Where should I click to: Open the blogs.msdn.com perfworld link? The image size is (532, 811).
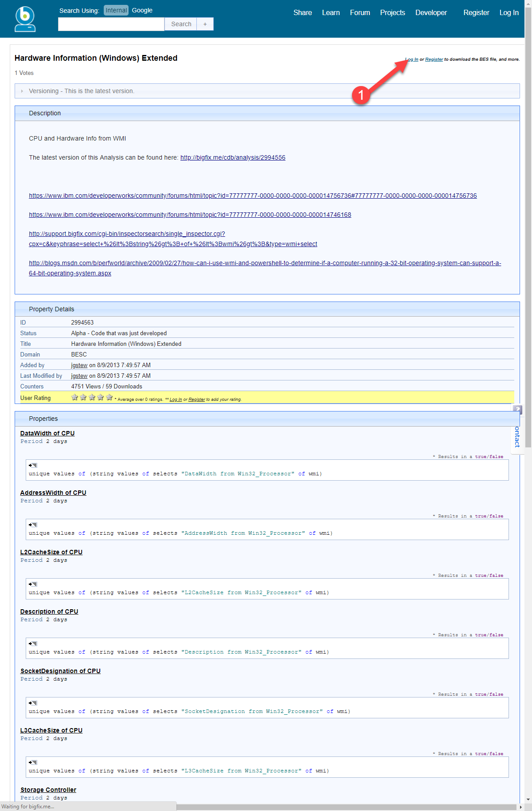[265, 268]
